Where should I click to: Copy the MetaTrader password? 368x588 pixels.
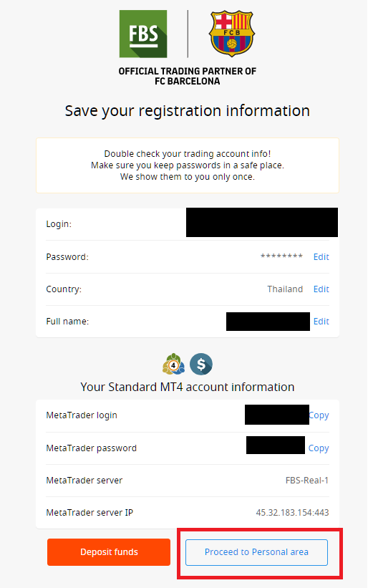coord(319,448)
